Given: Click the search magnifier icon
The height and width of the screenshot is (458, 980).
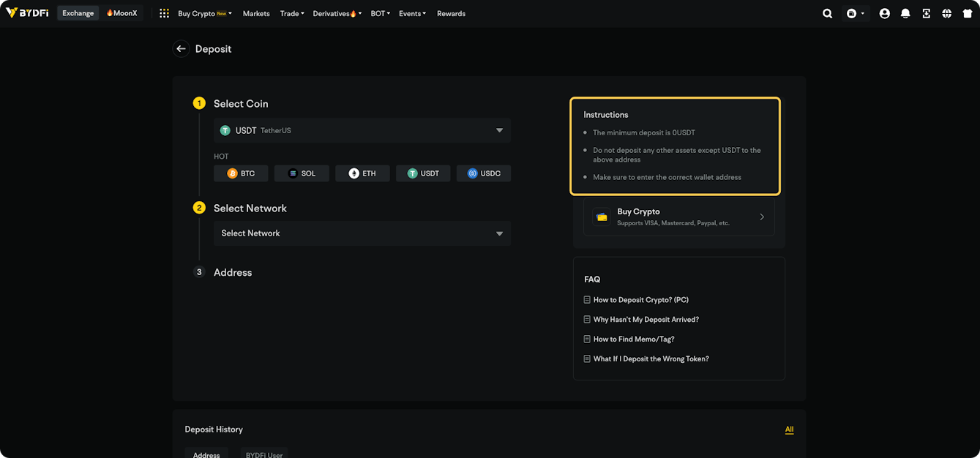Looking at the screenshot, I should 827,13.
